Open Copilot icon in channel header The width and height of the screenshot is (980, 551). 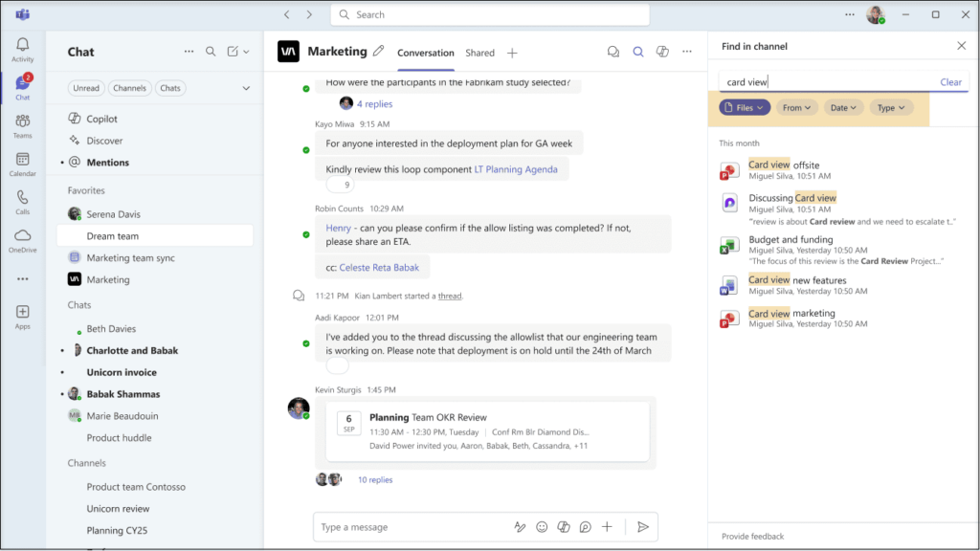click(662, 52)
